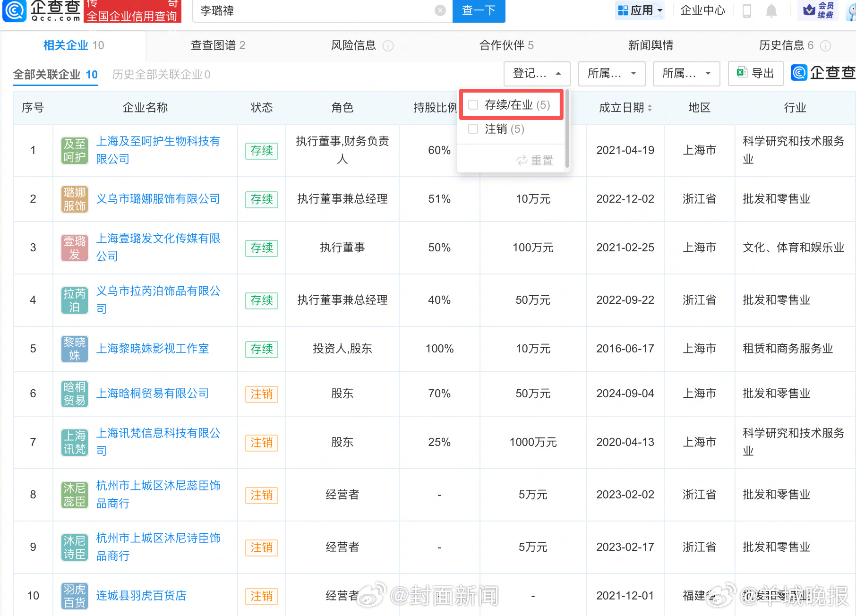Open notifications bell icon

click(x=771, y=10)
